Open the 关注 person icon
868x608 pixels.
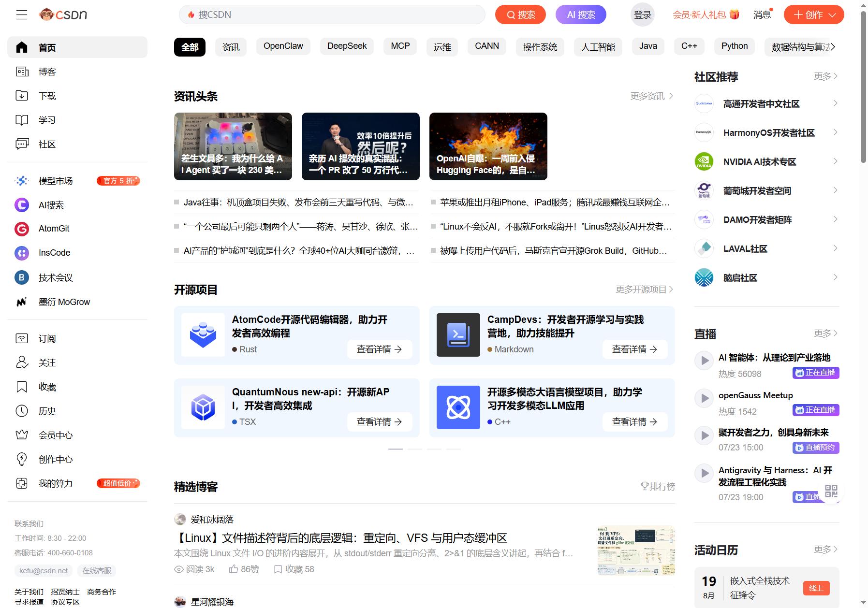pos(22,362)
